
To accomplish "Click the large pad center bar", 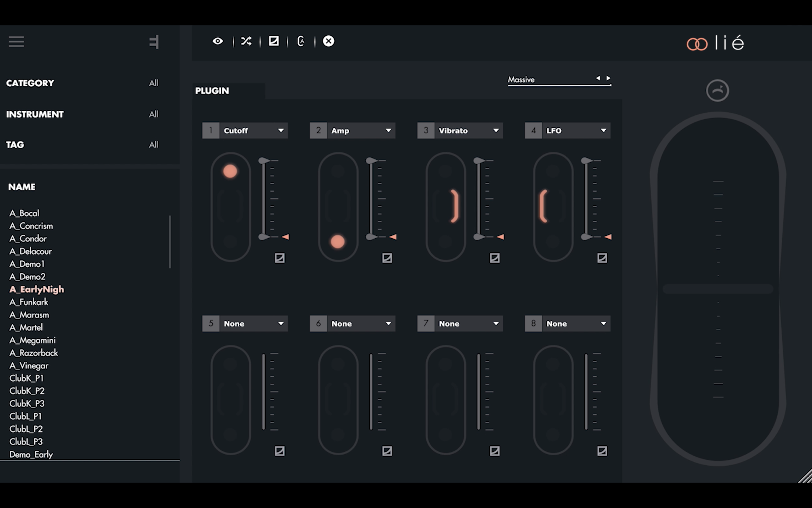I will coord(718,289).
